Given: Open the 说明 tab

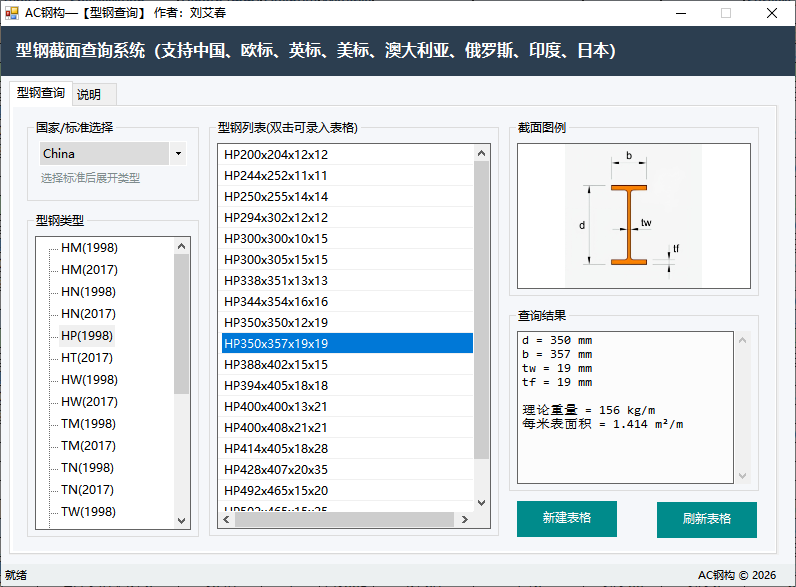Looking at the screenshot, I should click(x=94, y=94).
